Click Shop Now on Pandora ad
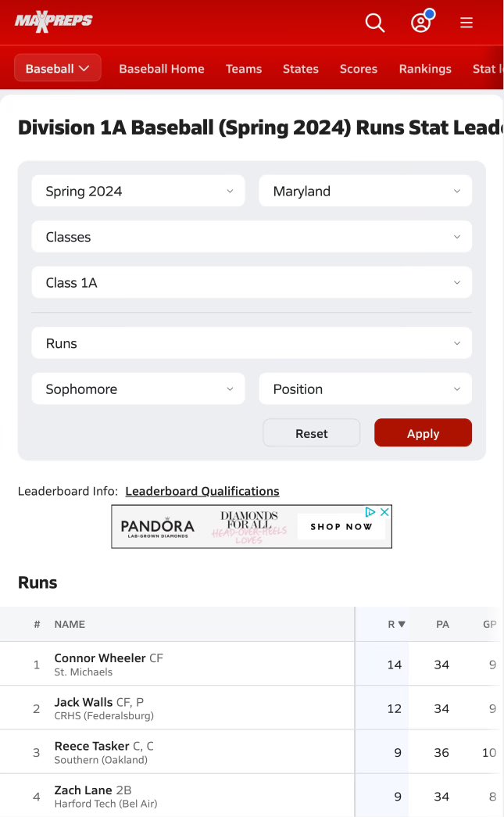 point(341,527)
